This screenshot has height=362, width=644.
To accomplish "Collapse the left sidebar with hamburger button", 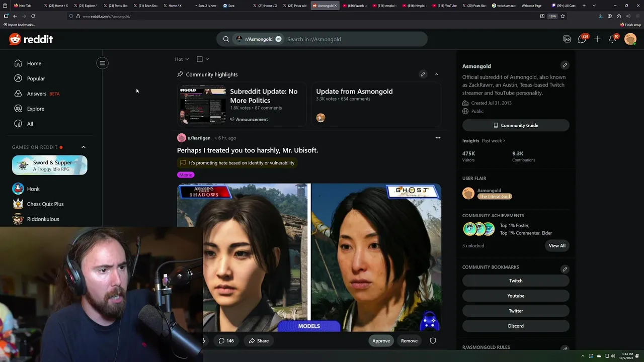I will (102, 63).
